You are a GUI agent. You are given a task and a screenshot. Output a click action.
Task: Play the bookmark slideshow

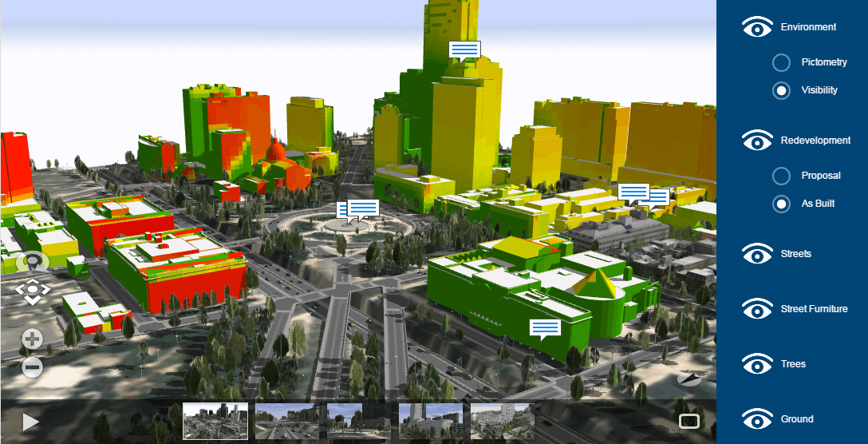coord(31,422)
